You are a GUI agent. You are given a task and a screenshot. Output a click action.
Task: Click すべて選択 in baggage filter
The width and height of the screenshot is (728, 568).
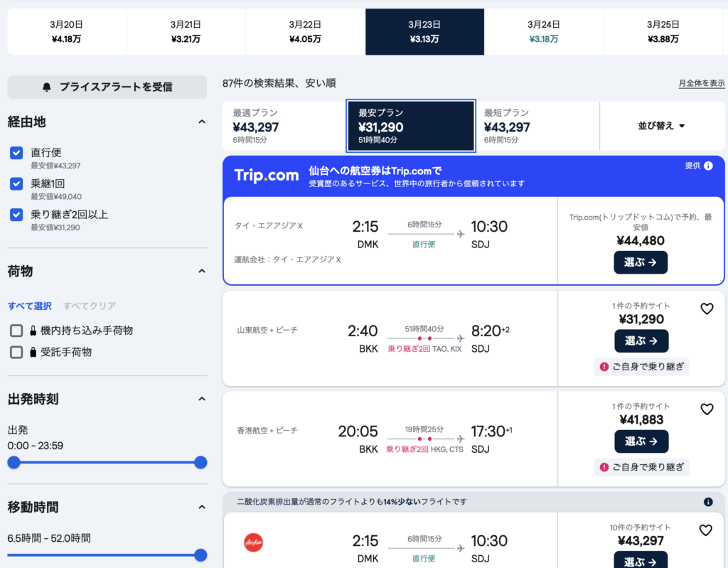[30, 306]
